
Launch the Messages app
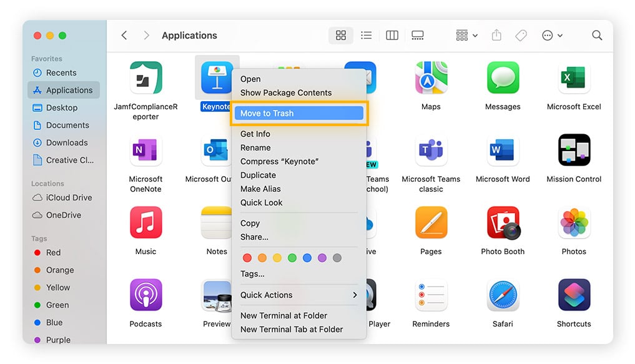(x=503, y=77)
